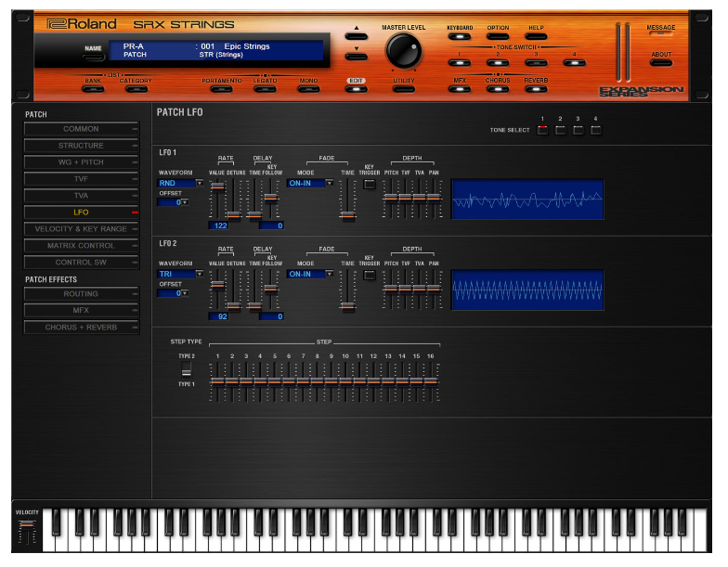The width and height of the screenshot is (728, 567).
Task: Select tone 4 in Tone Select
Action: [596, 130]
